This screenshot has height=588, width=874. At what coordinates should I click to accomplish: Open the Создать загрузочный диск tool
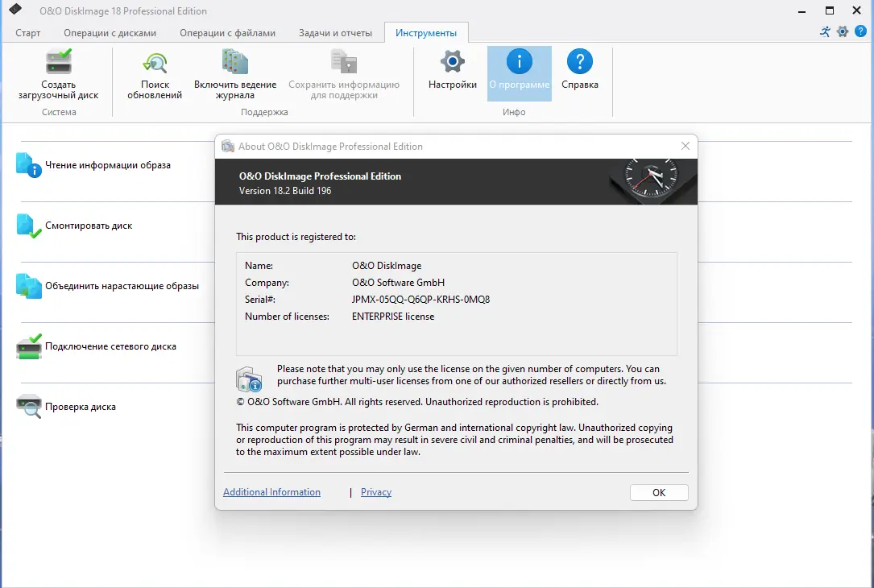[x=58, y=77]
